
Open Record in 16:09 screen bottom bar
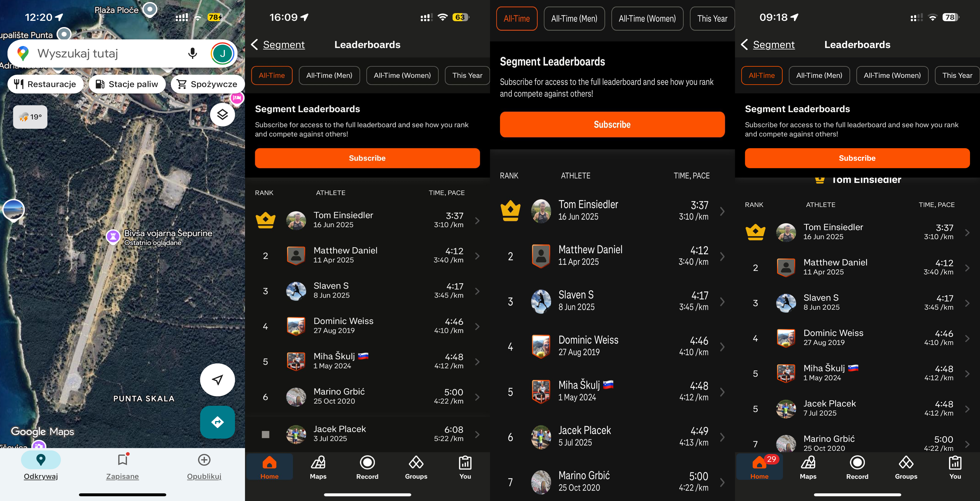(x=367, y=467)
